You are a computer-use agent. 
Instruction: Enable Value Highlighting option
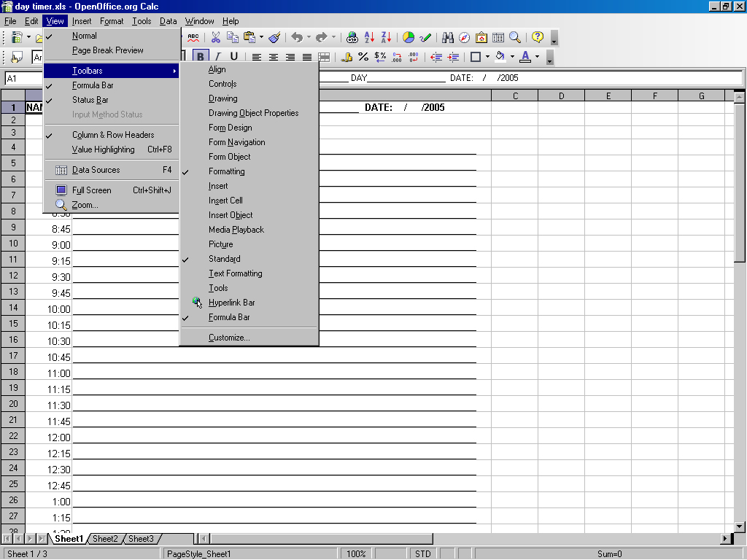(111, 149)
